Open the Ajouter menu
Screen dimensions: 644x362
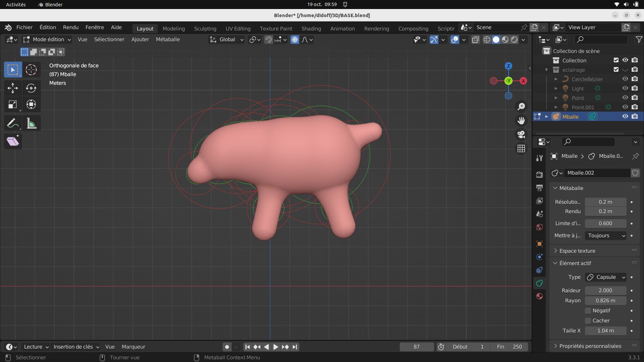click(140, 40)
